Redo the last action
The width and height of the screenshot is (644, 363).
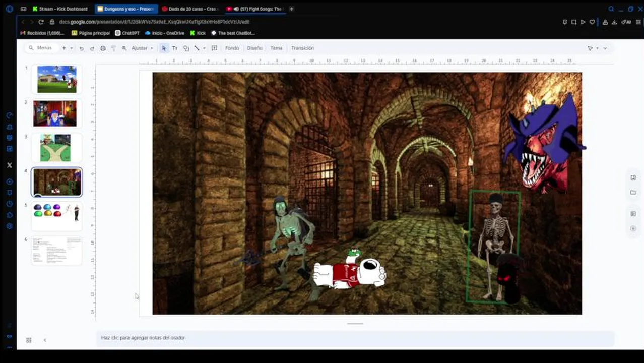92,48
